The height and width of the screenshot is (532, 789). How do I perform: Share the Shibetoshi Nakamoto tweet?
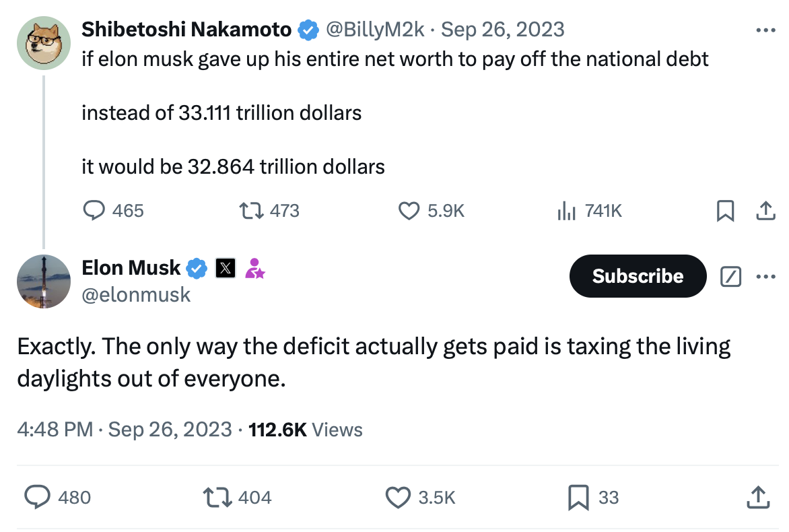[x=764, y=211]
